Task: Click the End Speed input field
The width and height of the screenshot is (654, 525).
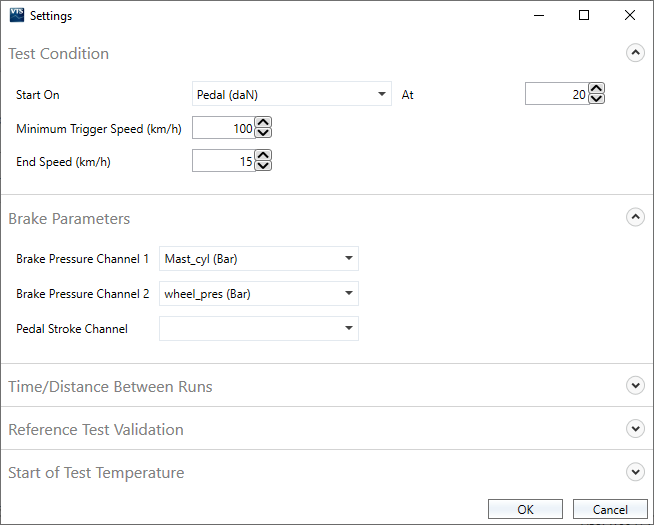Action: click(x=223, y=161)
